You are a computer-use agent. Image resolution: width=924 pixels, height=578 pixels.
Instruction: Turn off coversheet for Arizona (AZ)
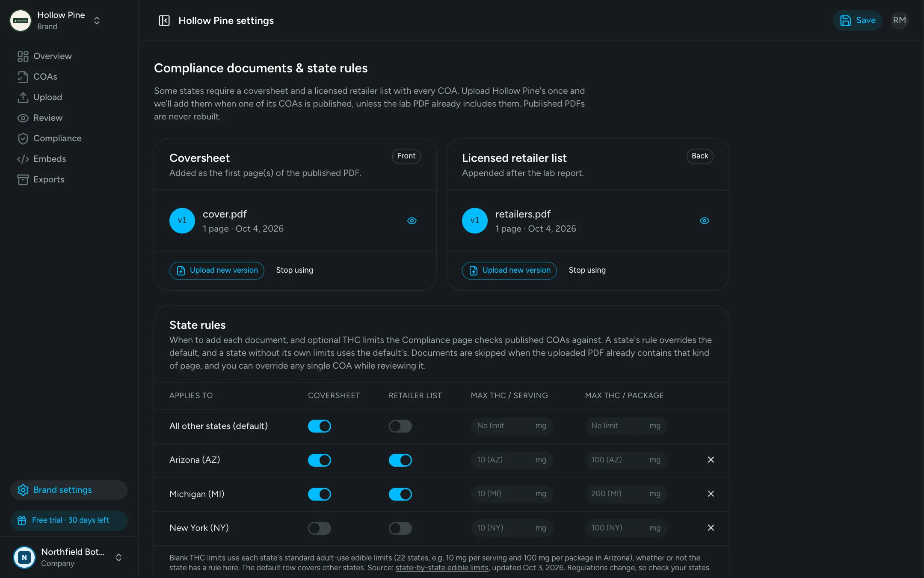(320, 460)
